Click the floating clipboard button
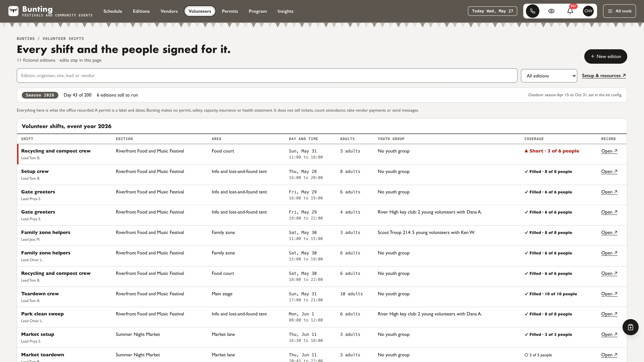 pyautogui.click(x=630, y=327)
